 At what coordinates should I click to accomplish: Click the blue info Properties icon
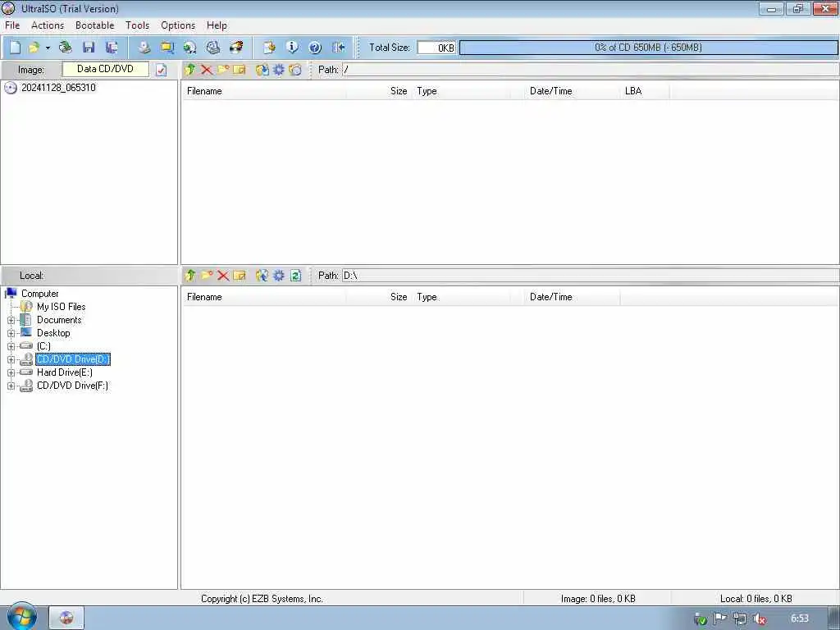coord(292,48)
